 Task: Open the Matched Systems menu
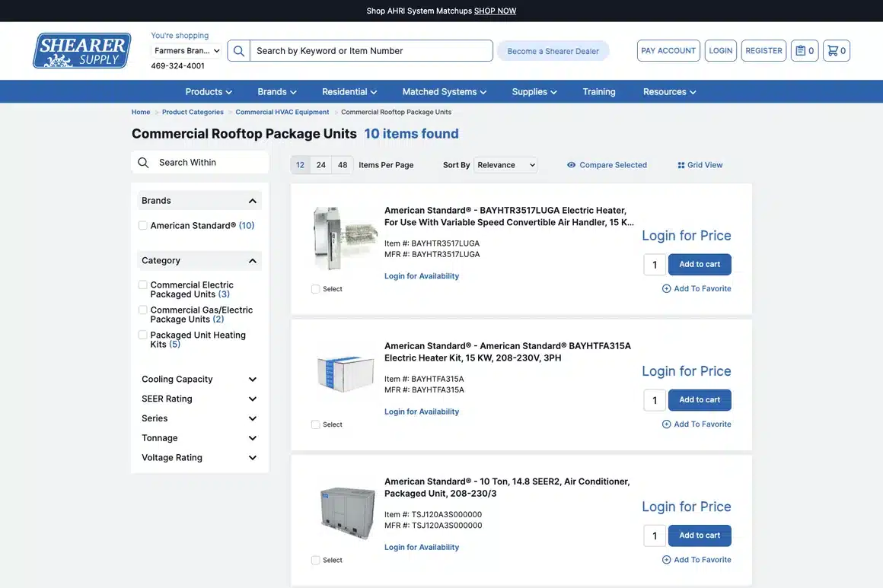coord(445,92)
